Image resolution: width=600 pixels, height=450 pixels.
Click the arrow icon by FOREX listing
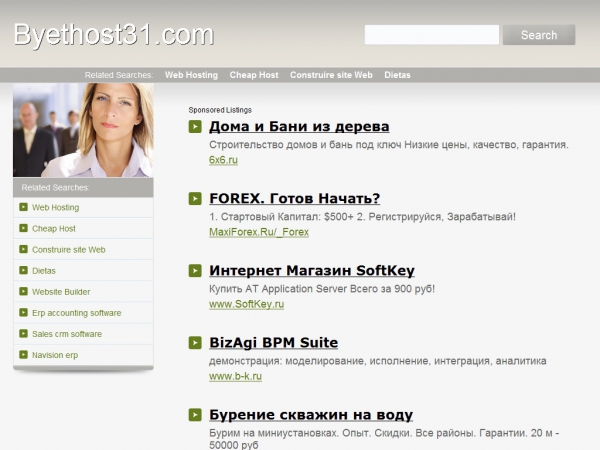pyautogui.click(x=195, y=199)
